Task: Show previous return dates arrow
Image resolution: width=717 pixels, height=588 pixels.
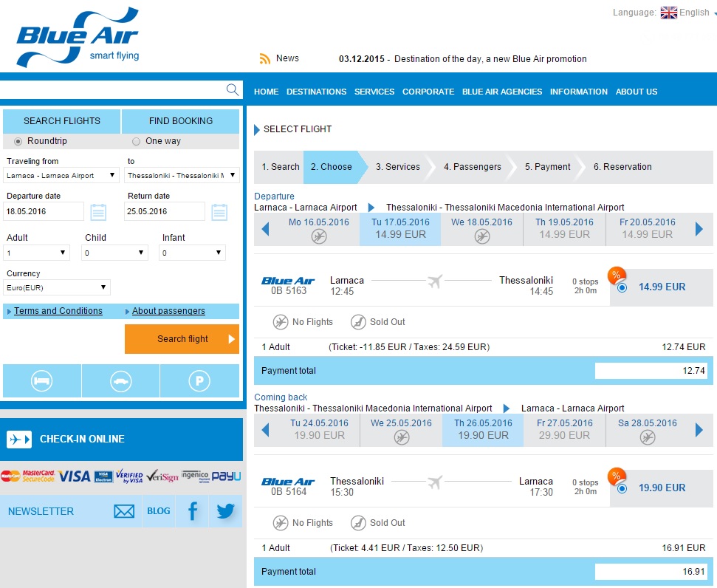Action: click(265, 430)
